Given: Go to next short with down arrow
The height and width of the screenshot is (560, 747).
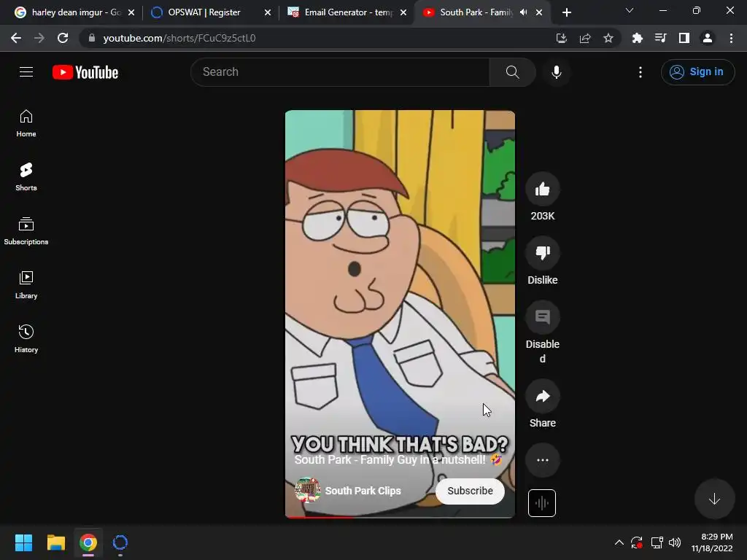Looking at the screenshot, I should pyautogui.click(x=714, y=499).
